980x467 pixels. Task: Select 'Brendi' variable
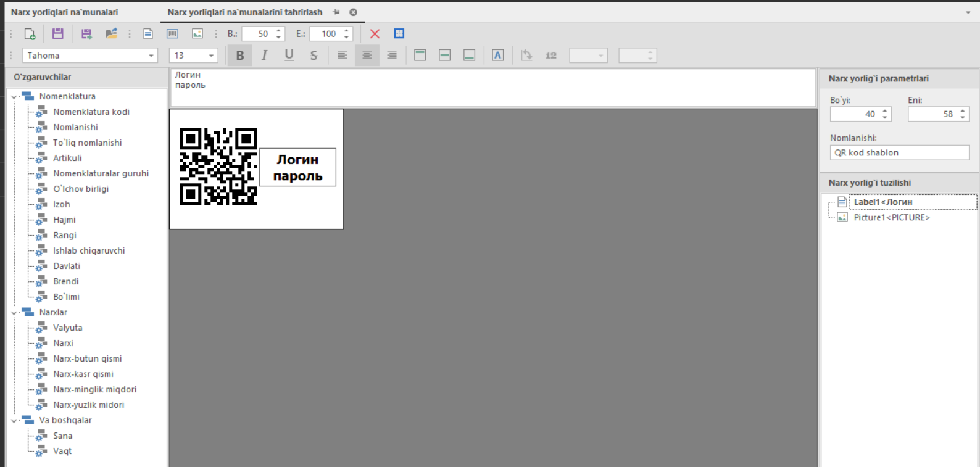click(x=66, y=281)
